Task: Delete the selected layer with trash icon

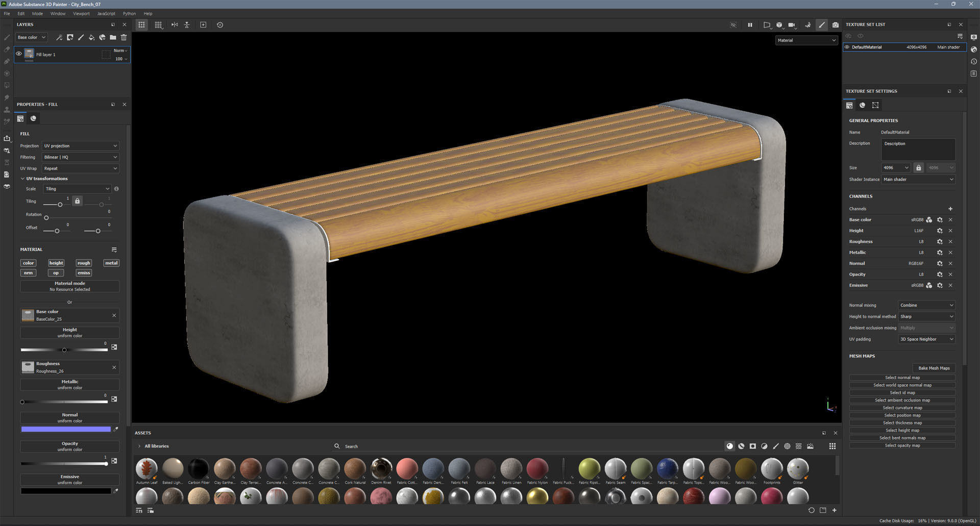Action: pos(124,37)
